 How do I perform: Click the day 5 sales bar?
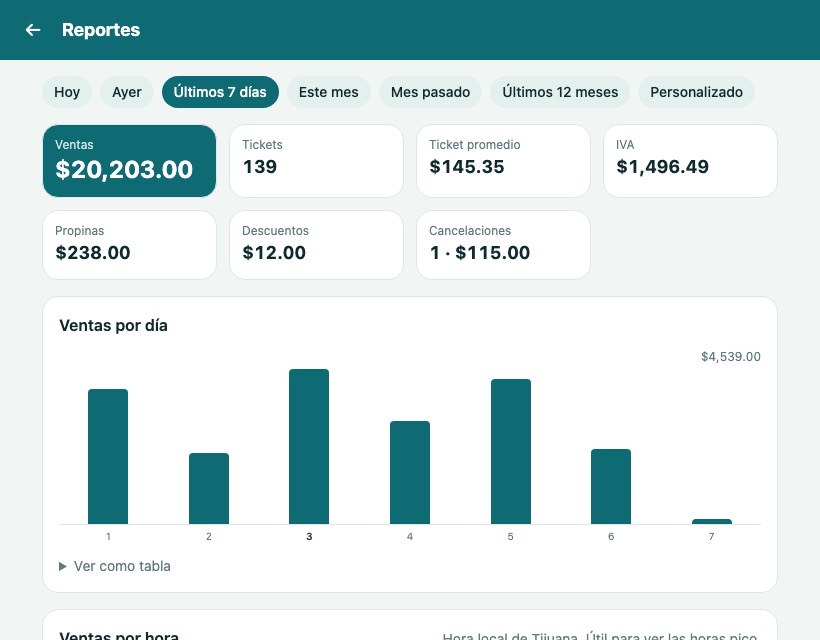[511, 452]
